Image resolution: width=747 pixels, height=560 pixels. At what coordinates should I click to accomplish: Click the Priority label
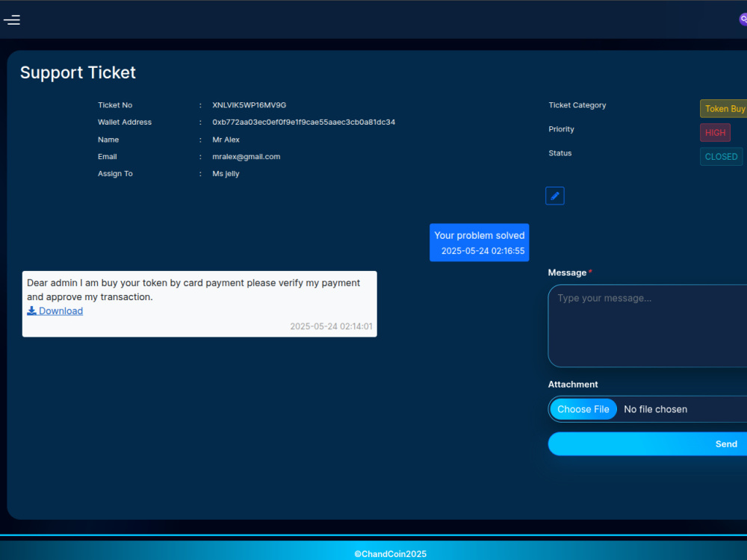tap(561, 129)
